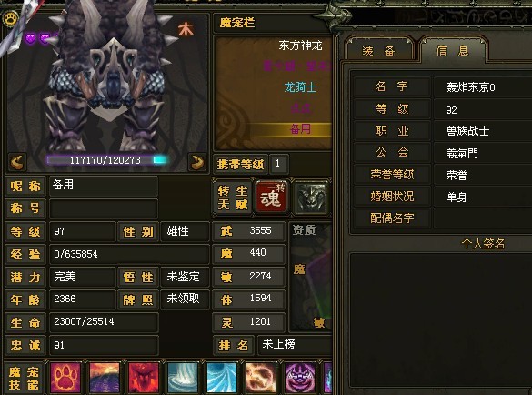Select the purple demon face skill icon
532x395 pixels.
[300, 378]
